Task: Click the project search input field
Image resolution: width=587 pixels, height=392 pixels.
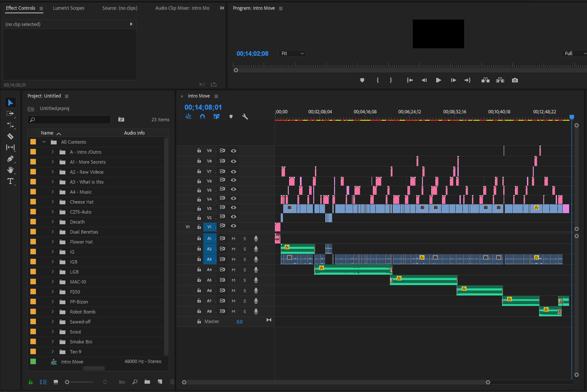Action: tap(69, 120)
